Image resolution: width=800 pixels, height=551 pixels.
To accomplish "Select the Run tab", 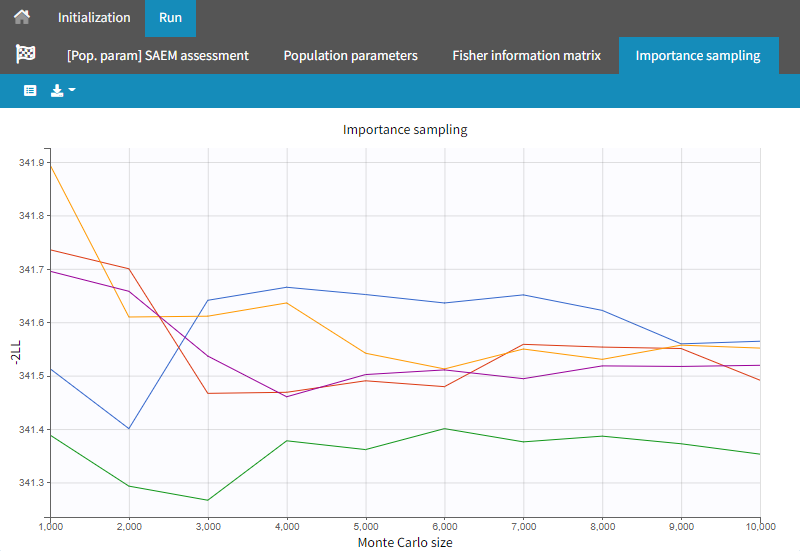I will 170,18.
